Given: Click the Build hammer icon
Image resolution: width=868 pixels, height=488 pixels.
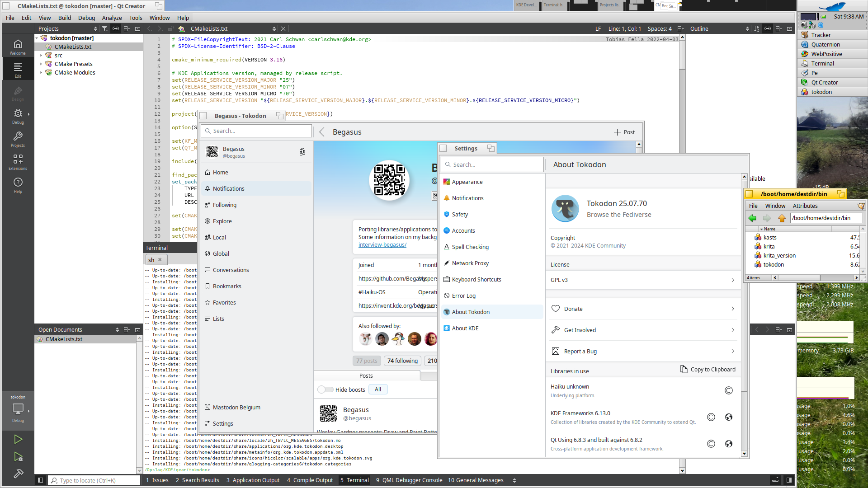Looking at the screenshot, I should (18, 474).
